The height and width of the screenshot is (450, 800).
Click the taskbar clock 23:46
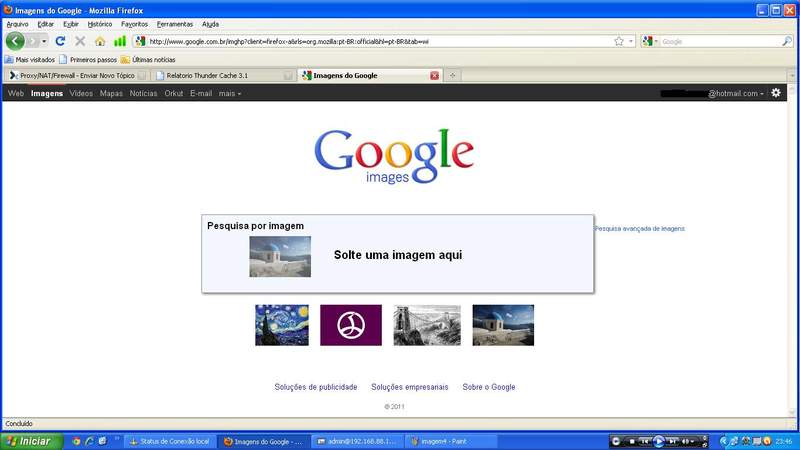tap(784, 441)
